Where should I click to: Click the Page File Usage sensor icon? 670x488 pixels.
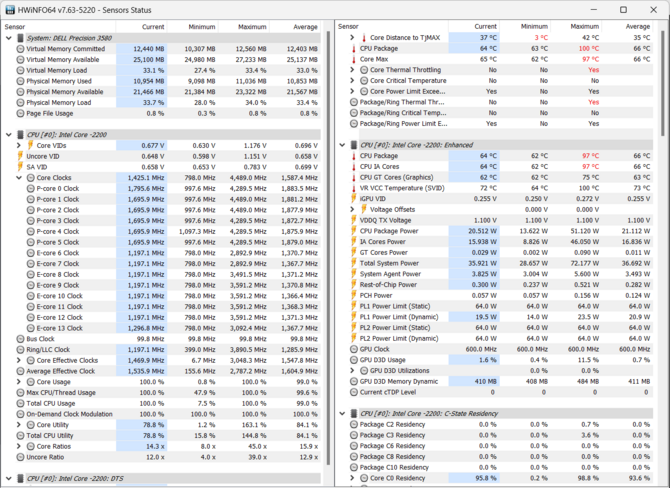tap(20, 113)
